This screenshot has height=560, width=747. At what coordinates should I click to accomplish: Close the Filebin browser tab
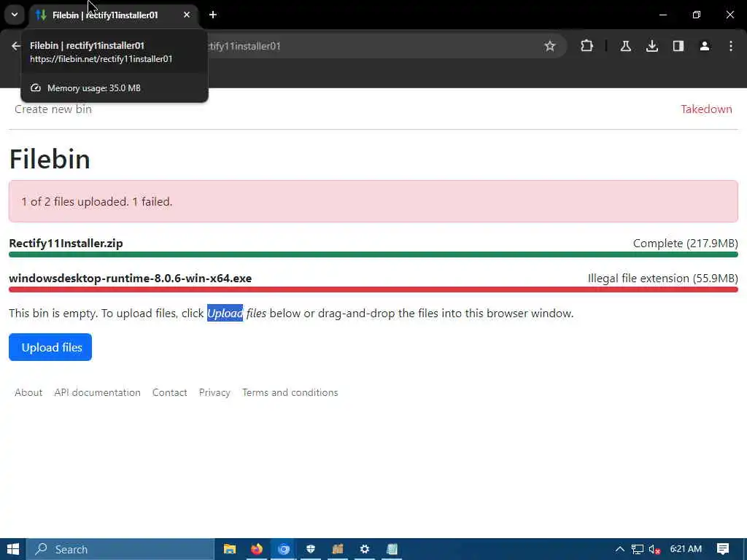point(187,15)
